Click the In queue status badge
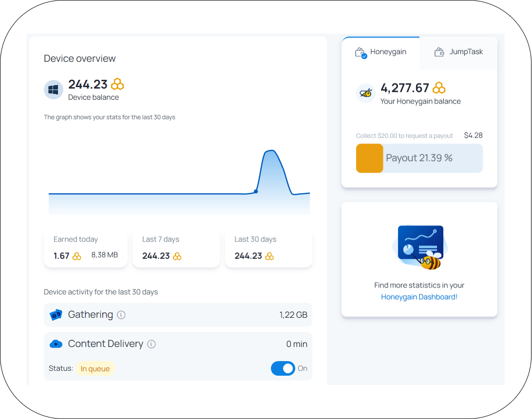Screen dimensions: 532x419 (95, 369)
